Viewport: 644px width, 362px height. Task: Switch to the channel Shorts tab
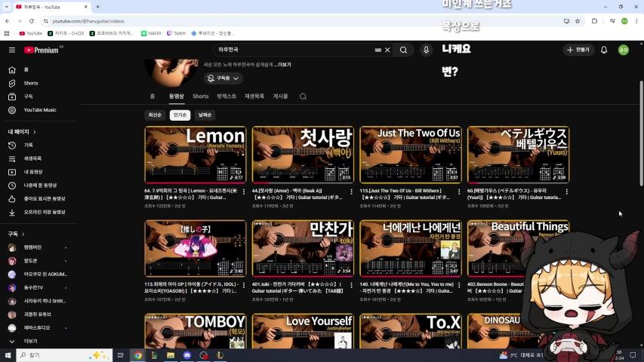[x=200, y=97]
